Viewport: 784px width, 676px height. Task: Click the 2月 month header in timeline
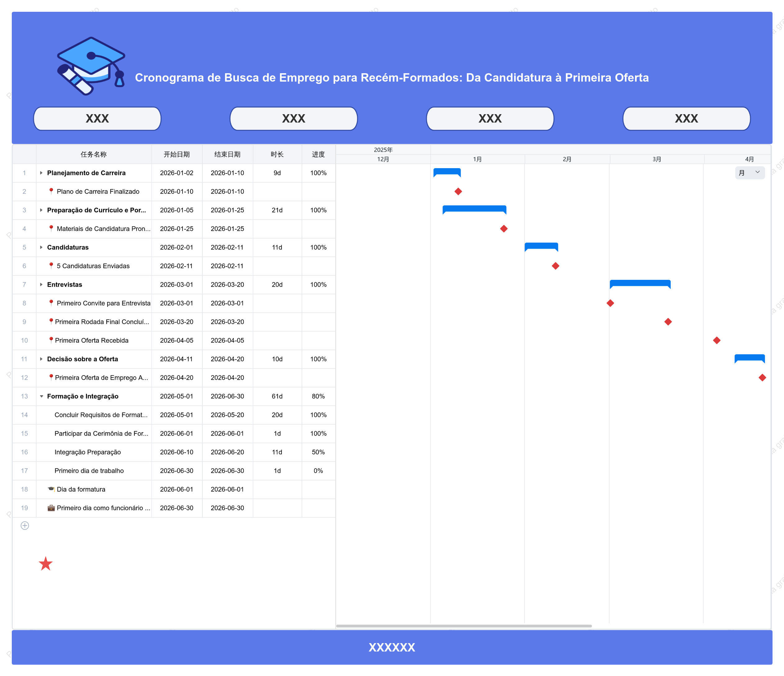pyautogui.click(x=567, y=159)
